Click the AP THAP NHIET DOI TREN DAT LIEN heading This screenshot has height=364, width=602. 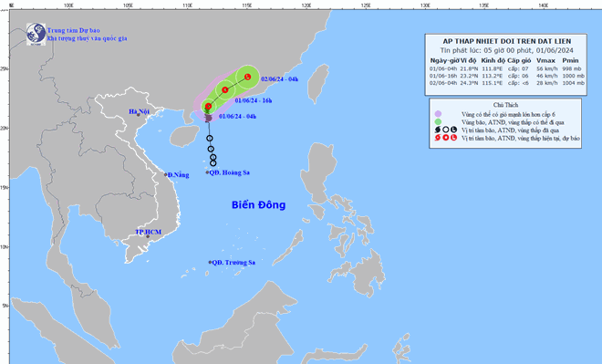click(507, 41)
